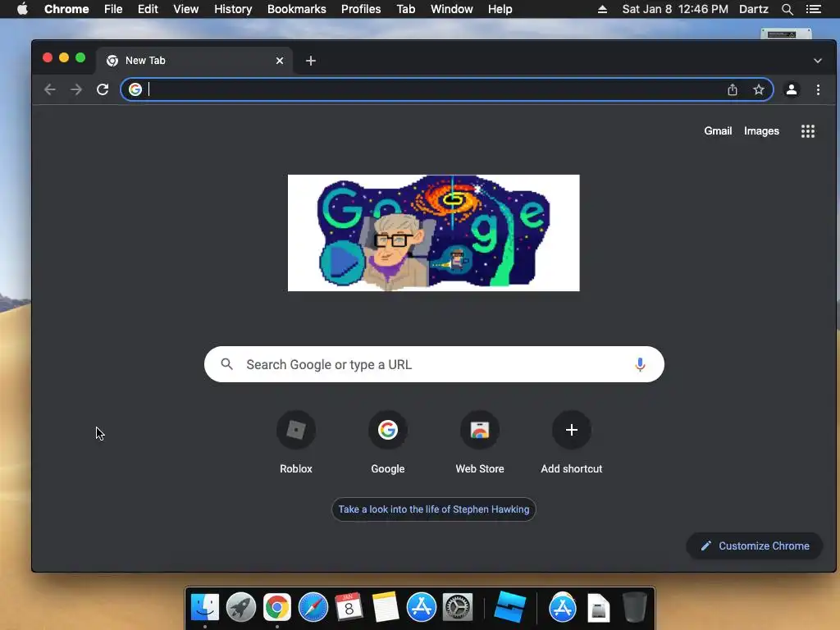Click Take a look into Stephen Hawking's life
This screenshot has width=840, height=630.
tap(434, 509)
